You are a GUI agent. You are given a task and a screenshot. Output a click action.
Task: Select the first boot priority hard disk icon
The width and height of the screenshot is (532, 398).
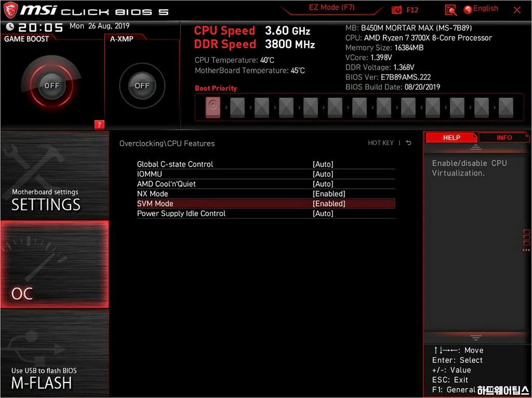212,107
